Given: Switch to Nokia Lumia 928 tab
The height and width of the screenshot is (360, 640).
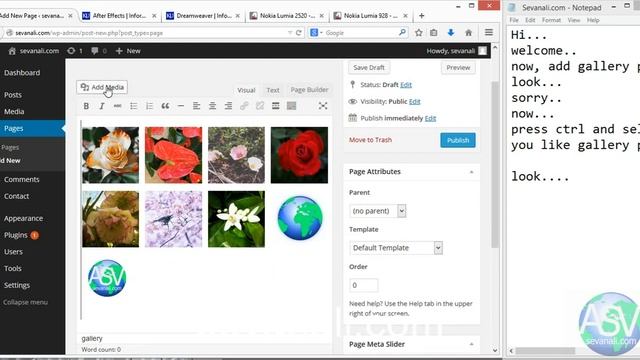Looking at the screenshot, I should point(371,16).
